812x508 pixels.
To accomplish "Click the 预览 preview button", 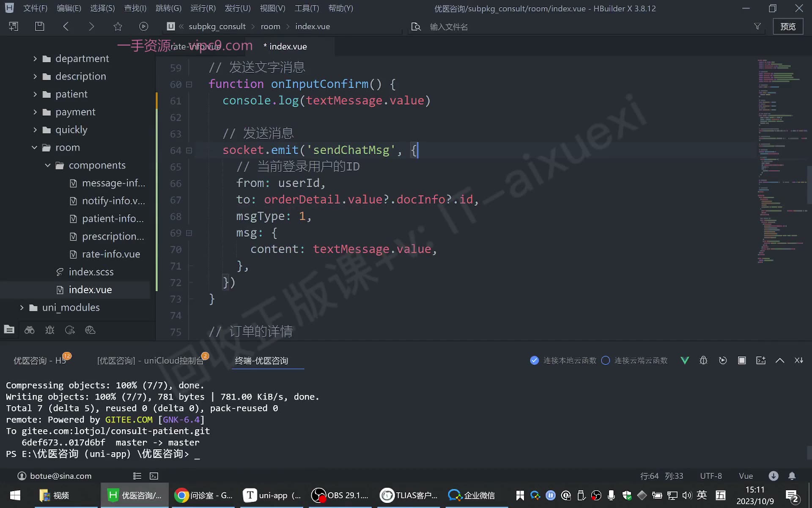I will (x=788, y=26).
